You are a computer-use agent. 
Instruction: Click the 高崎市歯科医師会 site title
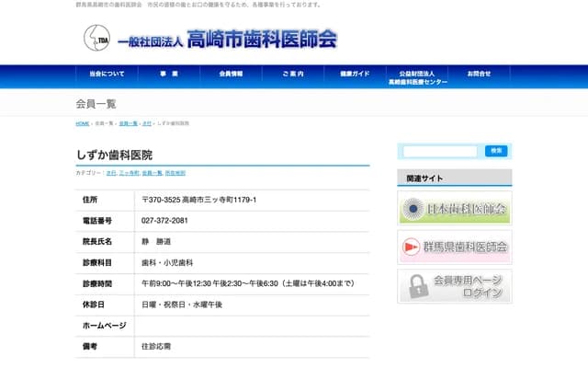click(261, 39)
